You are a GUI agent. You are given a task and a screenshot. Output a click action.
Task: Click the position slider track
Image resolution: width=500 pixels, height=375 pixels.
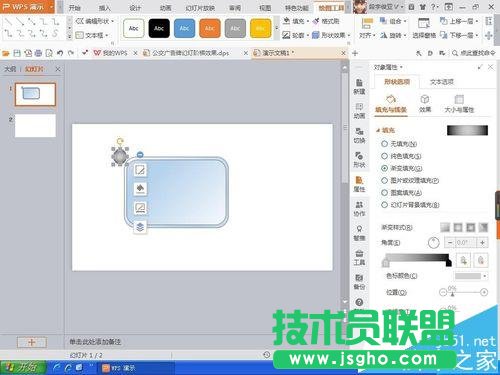coord(464,292)
